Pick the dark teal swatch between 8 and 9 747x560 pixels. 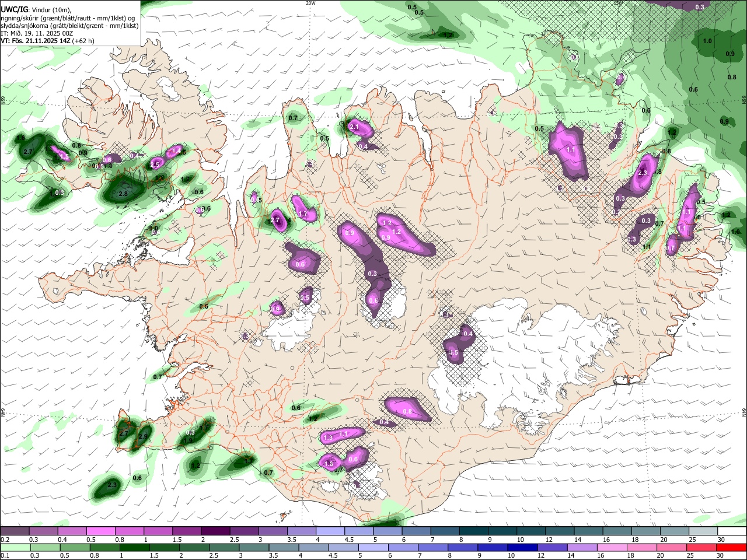473,531
